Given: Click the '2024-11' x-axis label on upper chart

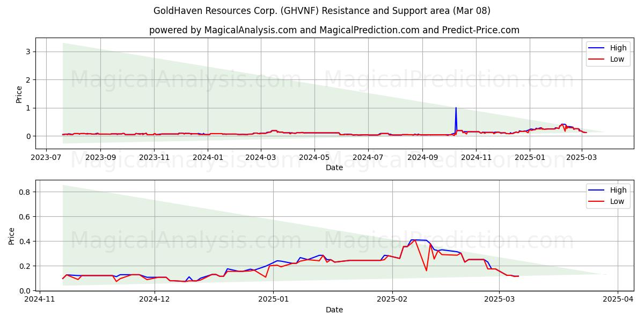Looking at the screenshot, I should (476, 157).
